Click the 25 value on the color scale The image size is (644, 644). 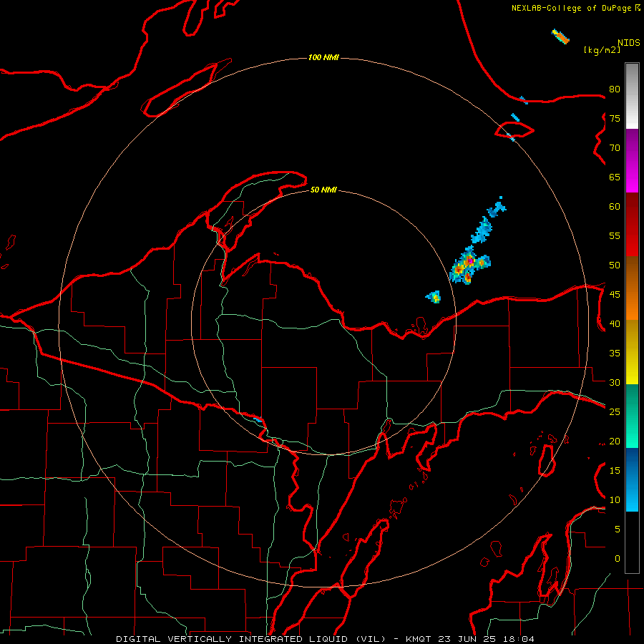click(615, 412)
